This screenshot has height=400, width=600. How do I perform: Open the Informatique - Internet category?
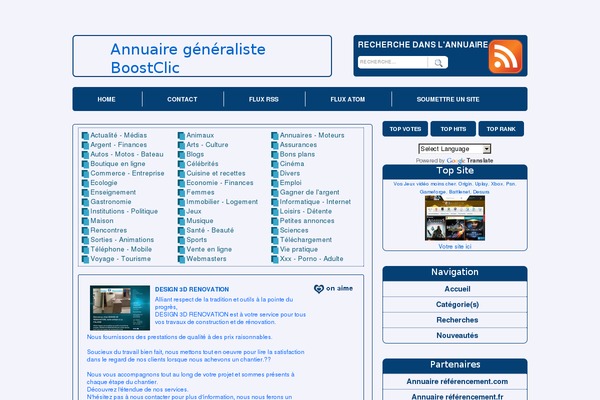(x=315, y=202)
